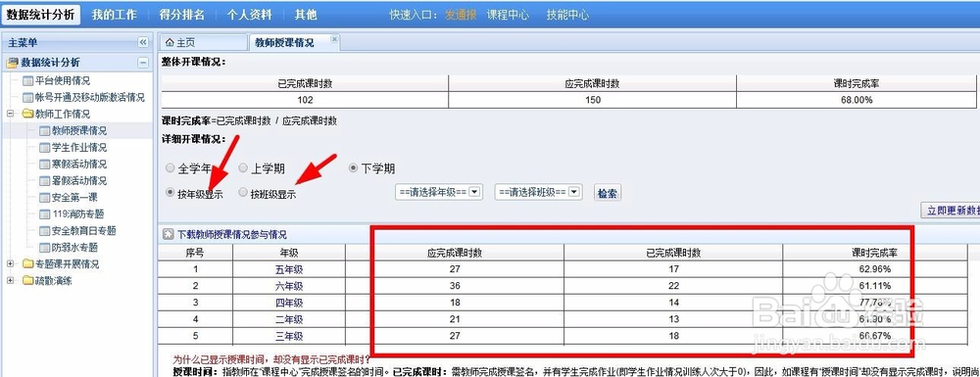
Task: Open the 五年级 grade link
Action: [x=289, y=269]
